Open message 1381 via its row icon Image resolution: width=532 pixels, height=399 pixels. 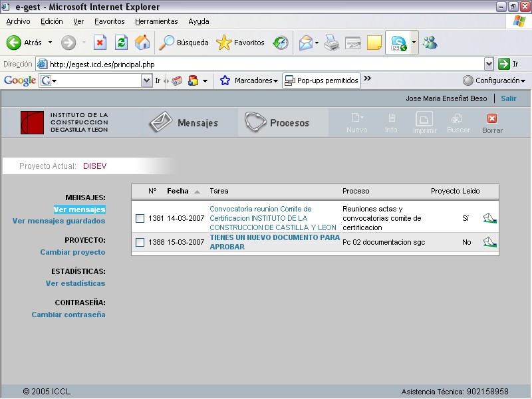489,218
